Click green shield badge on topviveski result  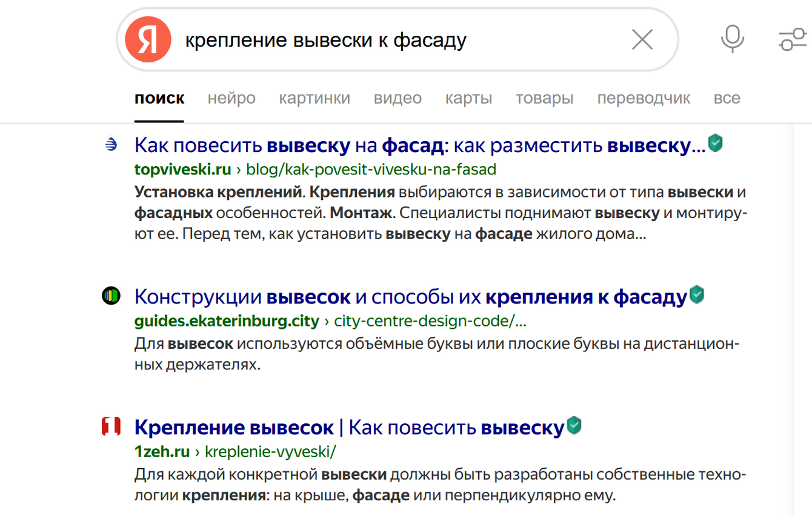[716, 144]
